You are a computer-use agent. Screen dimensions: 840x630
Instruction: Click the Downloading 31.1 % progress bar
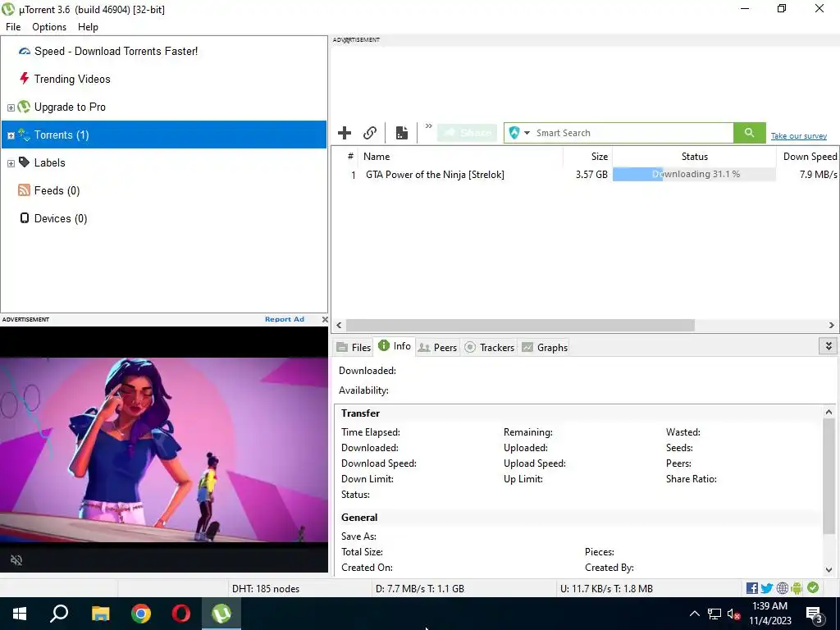point(694,174)
